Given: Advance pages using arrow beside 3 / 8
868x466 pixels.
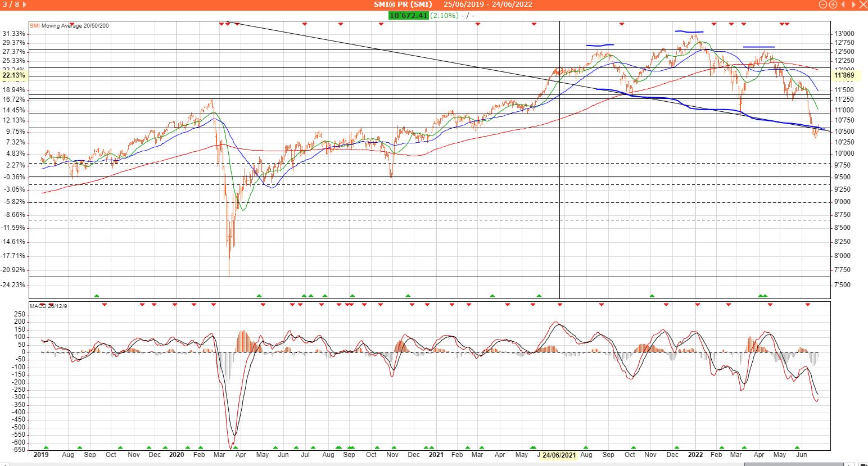Looking at the screenshot, I should [24, 4].
